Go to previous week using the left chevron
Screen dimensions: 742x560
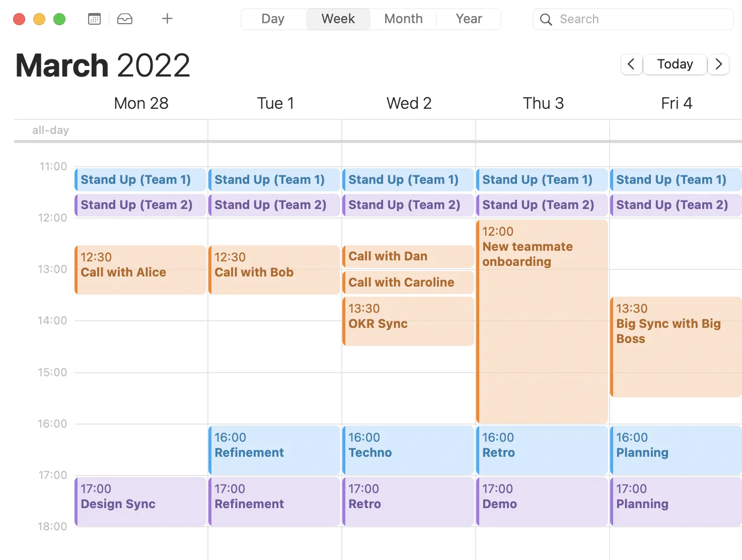[631, 64]
